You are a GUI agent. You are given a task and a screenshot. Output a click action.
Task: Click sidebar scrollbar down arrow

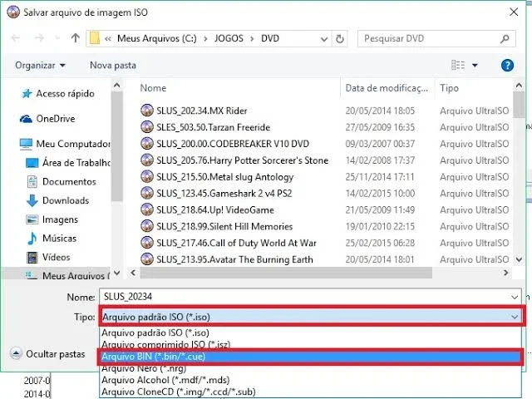[116, 273]
